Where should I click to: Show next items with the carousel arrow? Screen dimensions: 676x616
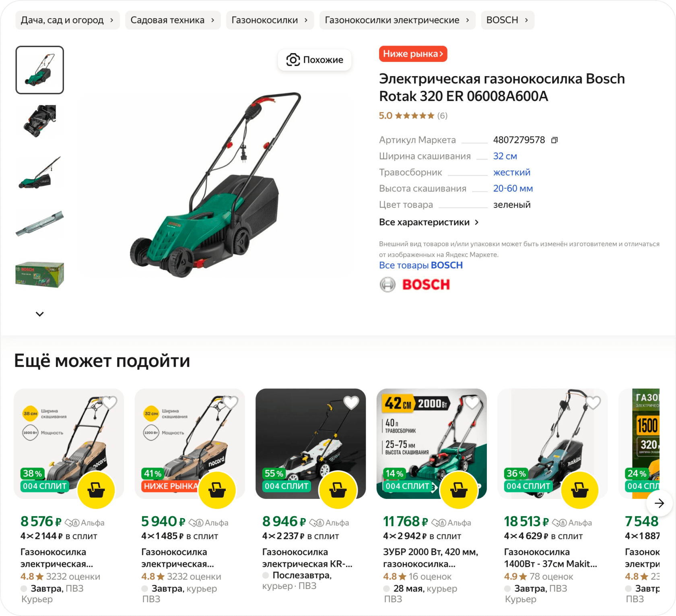click(x=659, y=503)
